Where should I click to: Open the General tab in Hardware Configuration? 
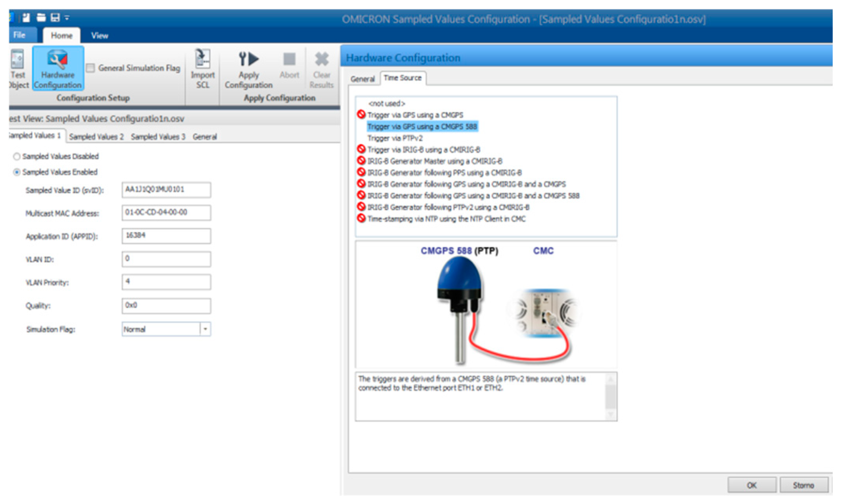(362, 79)
